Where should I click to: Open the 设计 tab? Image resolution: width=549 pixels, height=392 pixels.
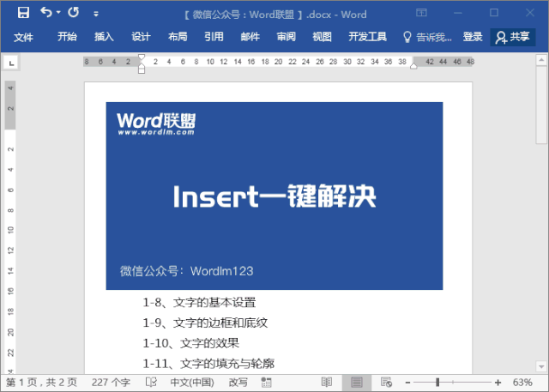tap(141, 36)
